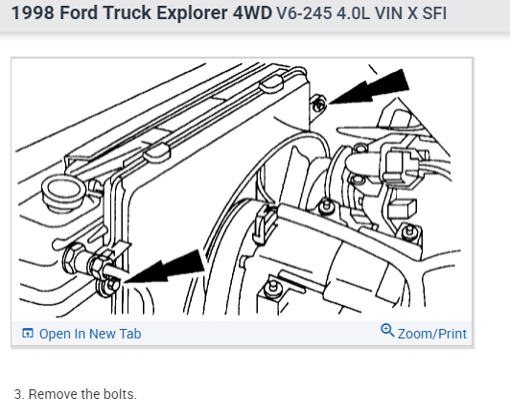Select the lower bolt the bottom arrow indicates
The width and height of the screenshot is (510, 420).
click(x=111, y=286)
